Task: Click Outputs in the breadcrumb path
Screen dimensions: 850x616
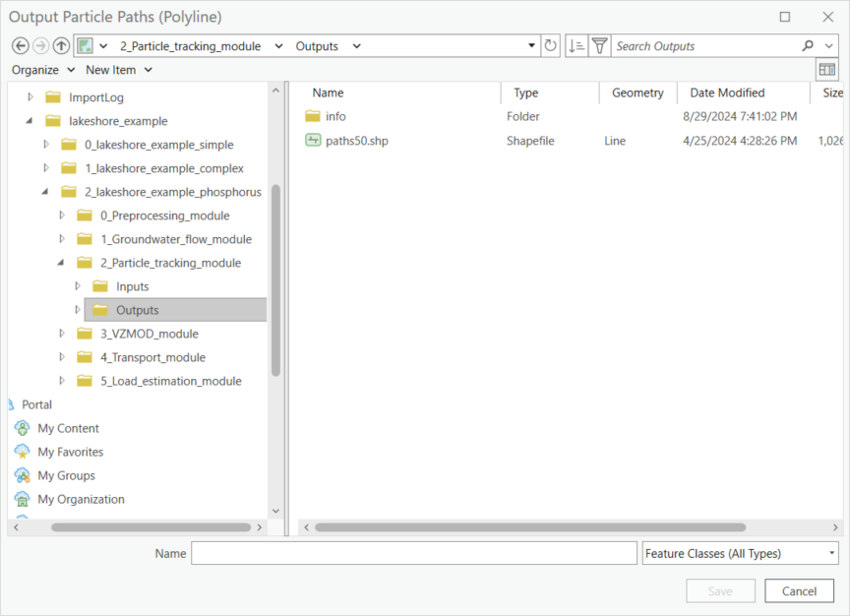Action: [x=317, y=46]
